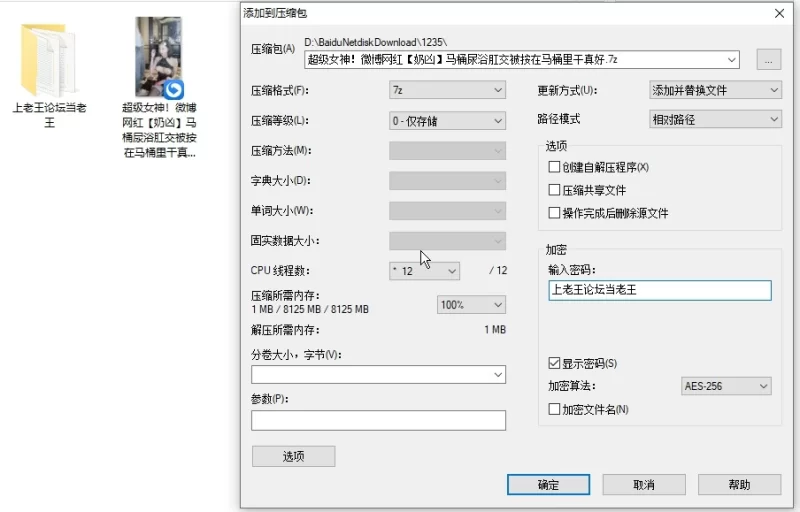Open the 路径模式 dropdown
Viewport: 800px width, 512px height.
715,120
